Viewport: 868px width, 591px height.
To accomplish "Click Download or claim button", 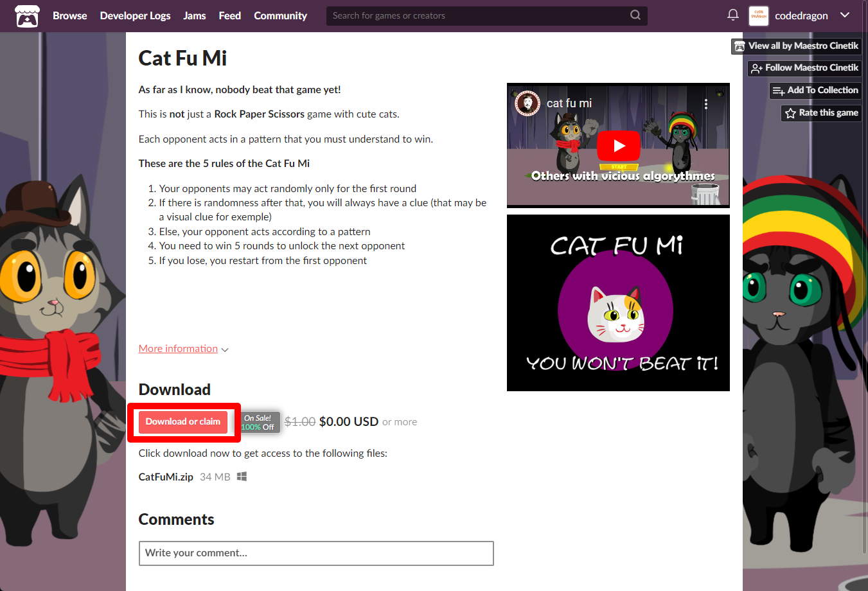I will coord(183,422).
